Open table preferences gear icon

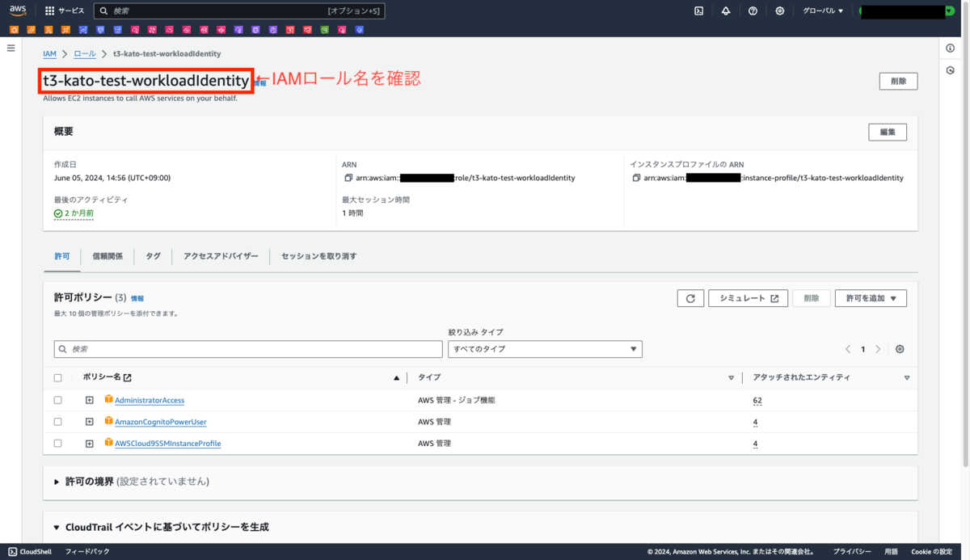900,349
